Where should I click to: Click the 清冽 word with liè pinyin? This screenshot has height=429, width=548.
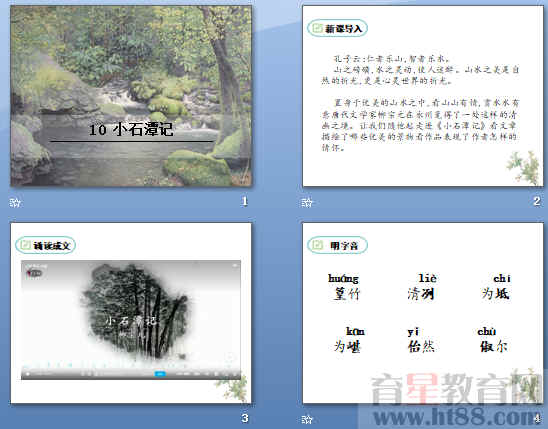[421, 294]
